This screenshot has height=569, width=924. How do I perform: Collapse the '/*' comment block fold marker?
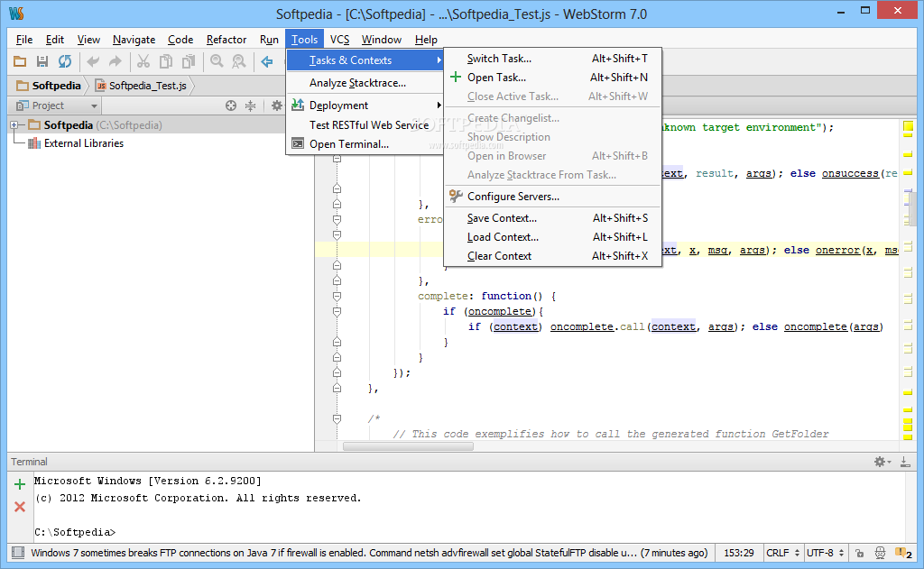click(x=337, y=418)
